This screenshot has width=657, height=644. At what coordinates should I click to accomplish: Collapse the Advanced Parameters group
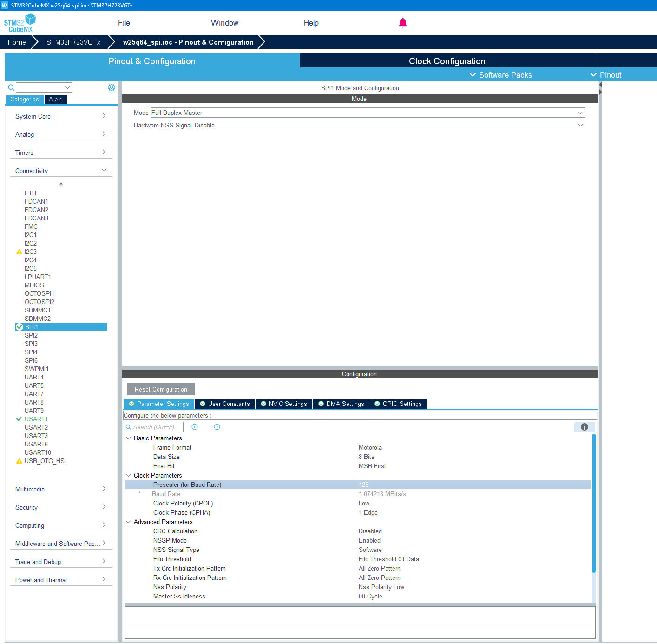point(128,522)
